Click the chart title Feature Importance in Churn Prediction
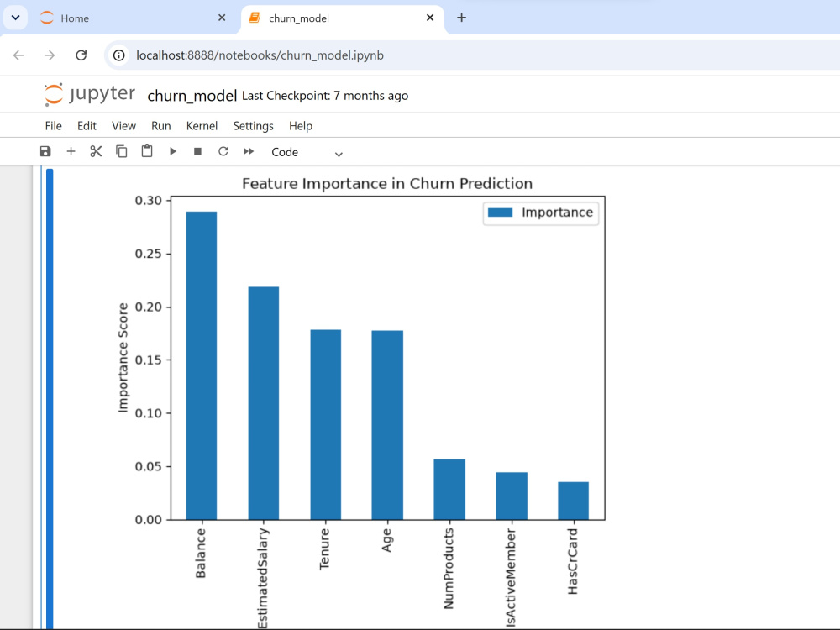The height and width of the screenshot is (630, 840). (x=387, y=184)
